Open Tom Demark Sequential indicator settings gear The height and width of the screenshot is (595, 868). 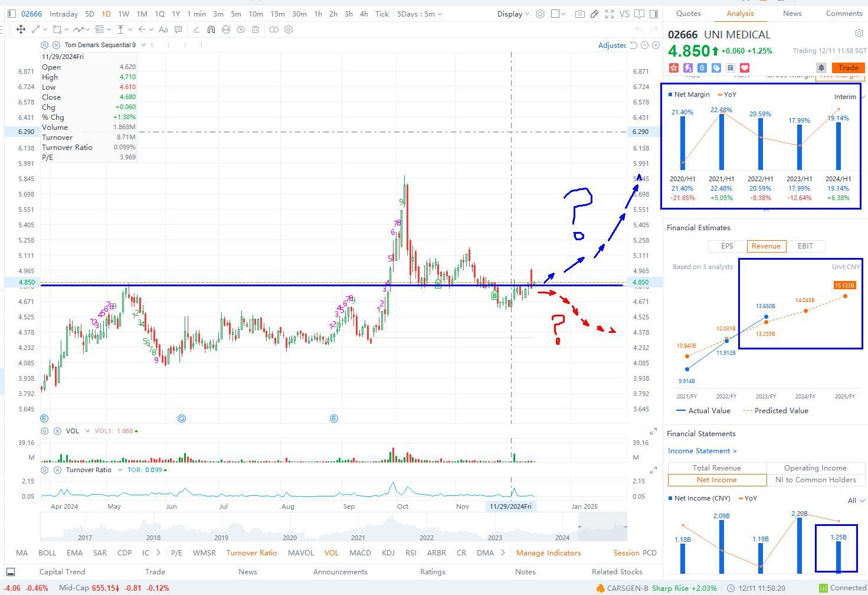coord(45,45)
